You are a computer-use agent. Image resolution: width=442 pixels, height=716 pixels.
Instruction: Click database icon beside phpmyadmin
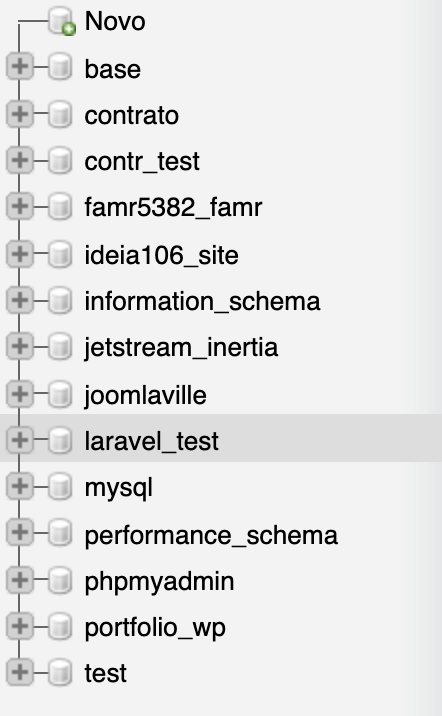coord(60,580)
